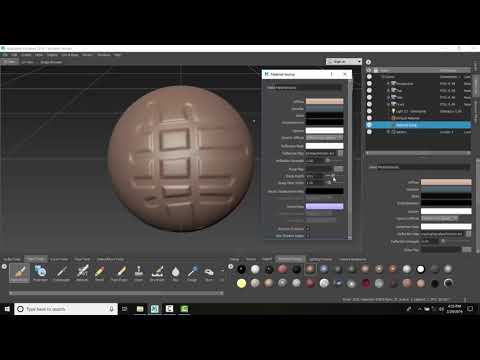Select the Dry Brush tool
The height and width of the screenshot is (360, 480).
coord(157,272)
